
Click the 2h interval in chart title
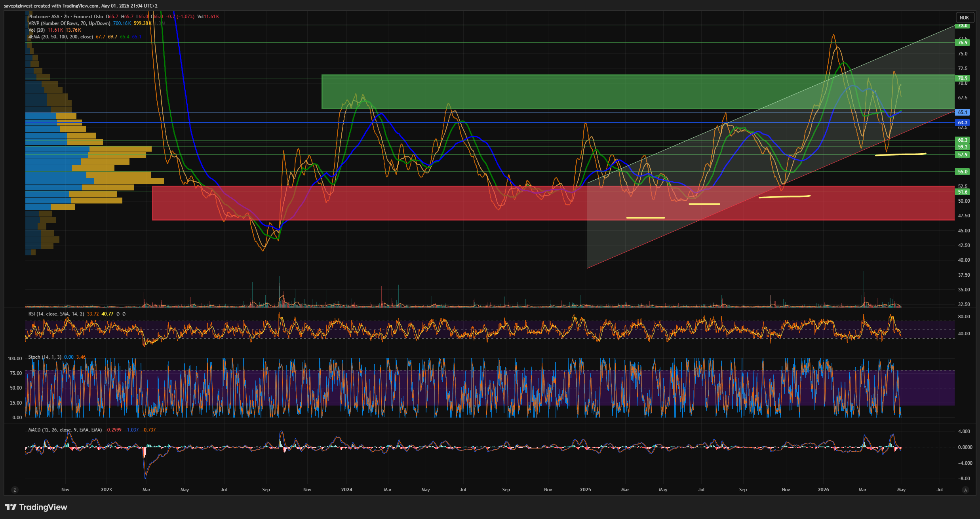(x=66, y=17)
